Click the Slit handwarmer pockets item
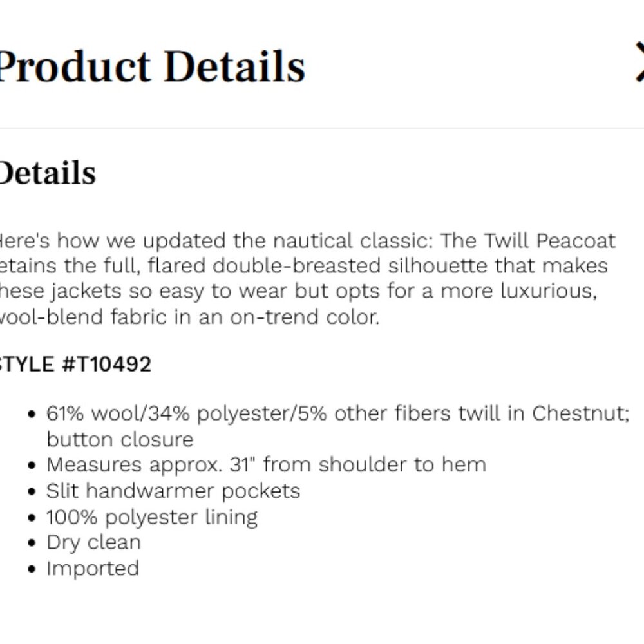The image size is (644, 644). click(x=173, y=491)
